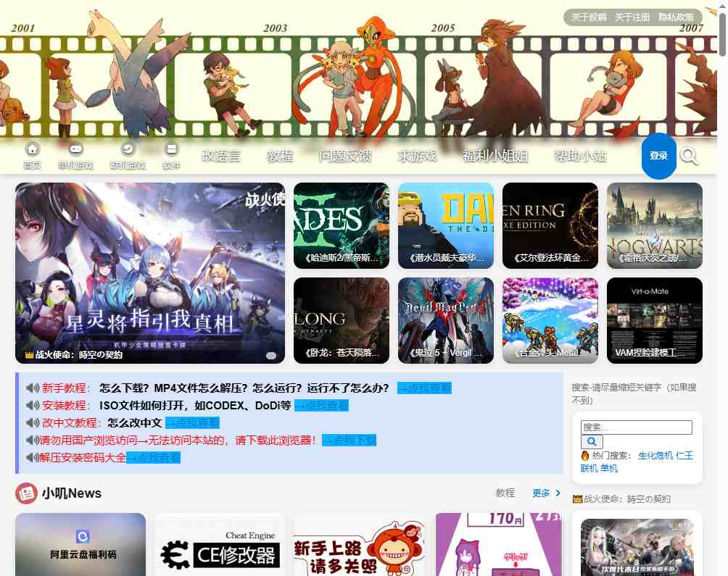Open 艾尔登法环 Elden Ring thumbnail
Screen dimensions: 728x576
point(550,226)
